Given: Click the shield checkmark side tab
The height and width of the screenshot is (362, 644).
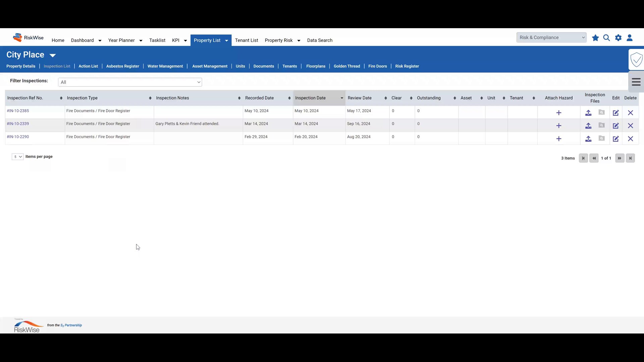Looking at the screenshot, I should pyautogui.click(x=636, y=60).
